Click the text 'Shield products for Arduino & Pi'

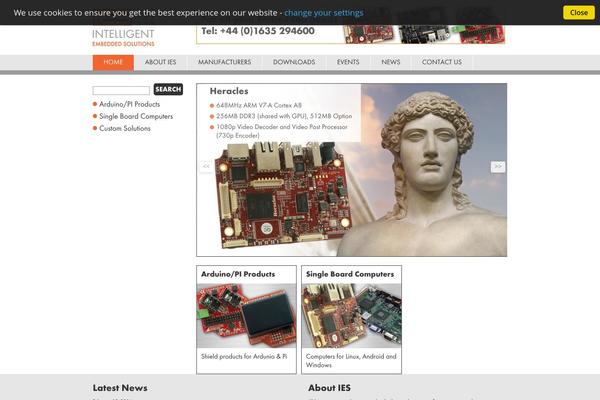coord(244,356)
